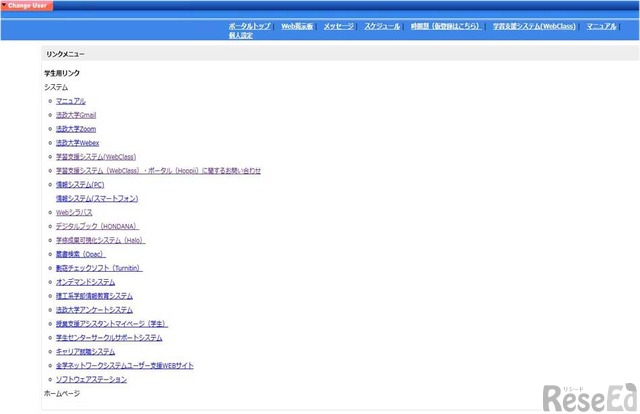Click the ソフトウェアステーション link
This screenshot has height=414, width=640.
point(91,379)
